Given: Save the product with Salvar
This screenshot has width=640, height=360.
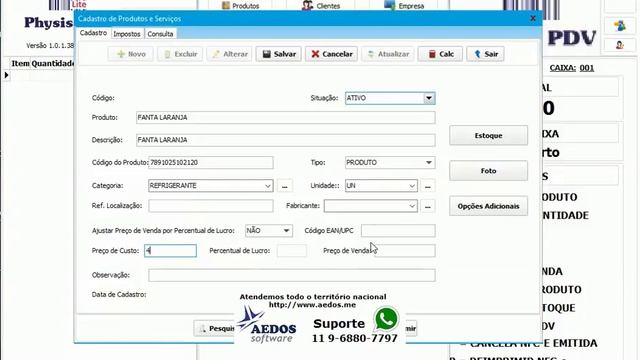Looking at the screenshot, I should pos(279,54).
